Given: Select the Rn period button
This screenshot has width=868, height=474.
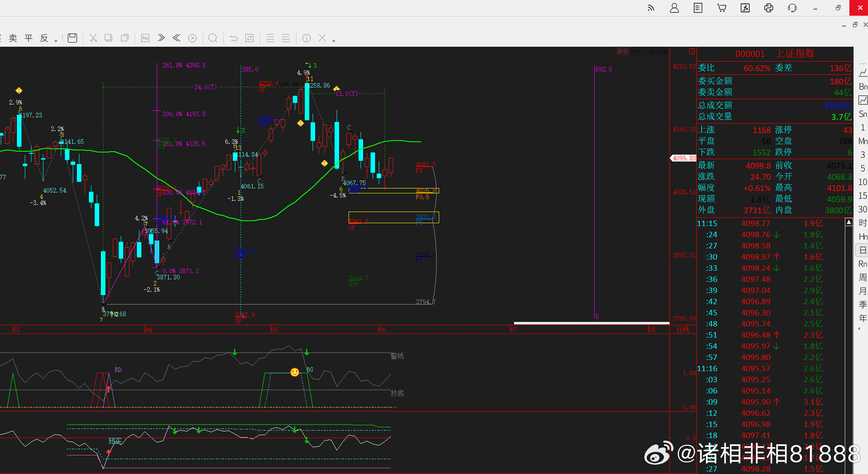Looking at the screenshot, I should (863, 264).
